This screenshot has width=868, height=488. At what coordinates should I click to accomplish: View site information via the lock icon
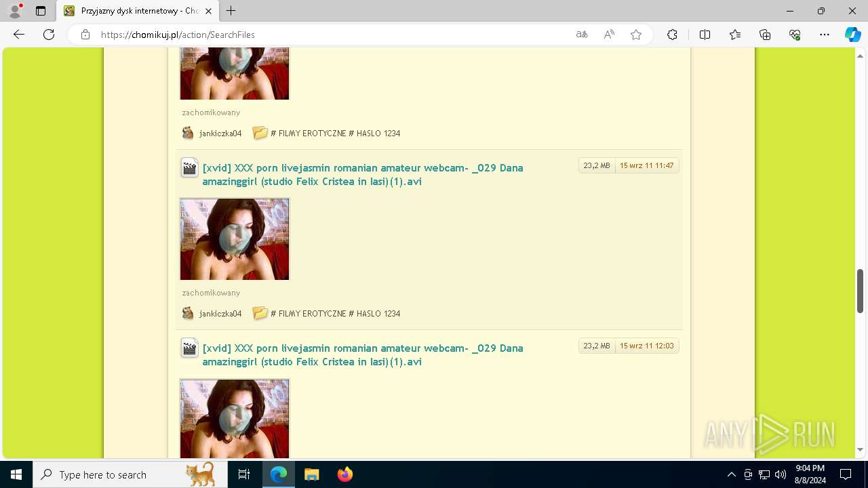pyautogui.click(x=85, y=35)
